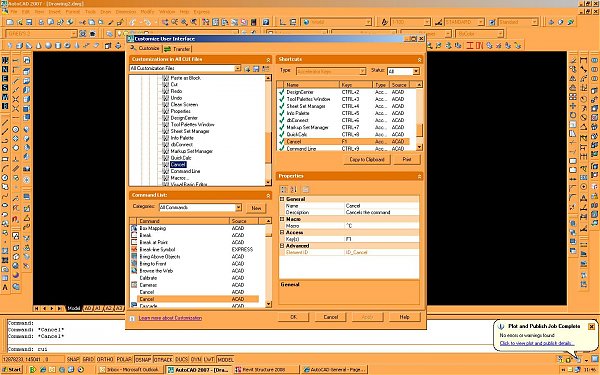The width and height of the screenshot is (600, 375).
Task: Click the Copy to Clipboard button
Action: (x=367, y=159)
